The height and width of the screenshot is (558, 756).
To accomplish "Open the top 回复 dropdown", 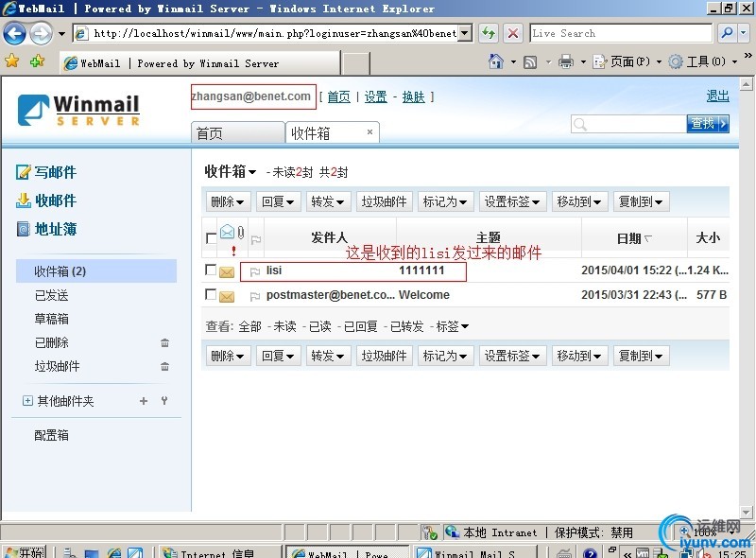I will 278,201.
